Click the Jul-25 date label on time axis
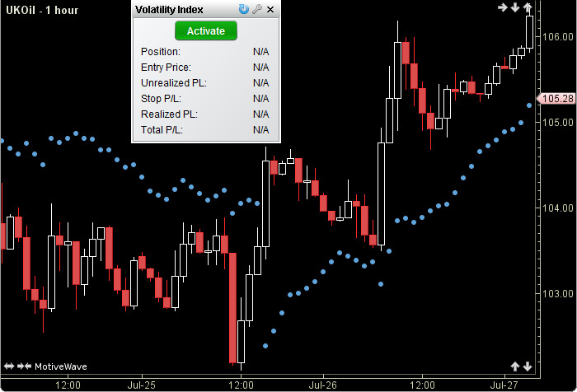The image size is (577, 392). pos(141,385)
